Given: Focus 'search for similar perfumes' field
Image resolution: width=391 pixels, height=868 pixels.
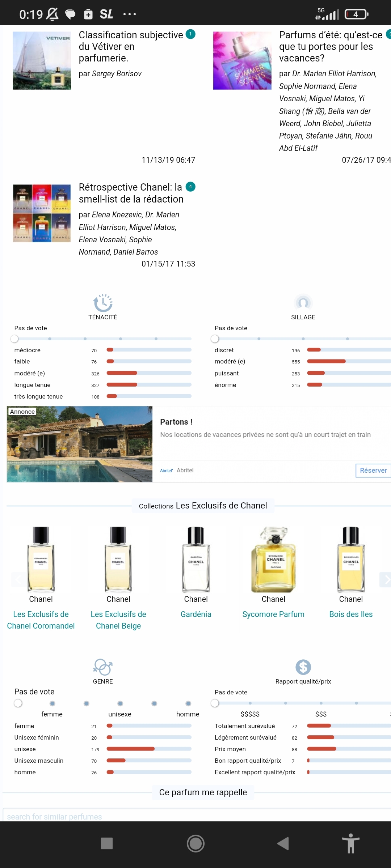Looking at the screenshot, I should point(197,815).
